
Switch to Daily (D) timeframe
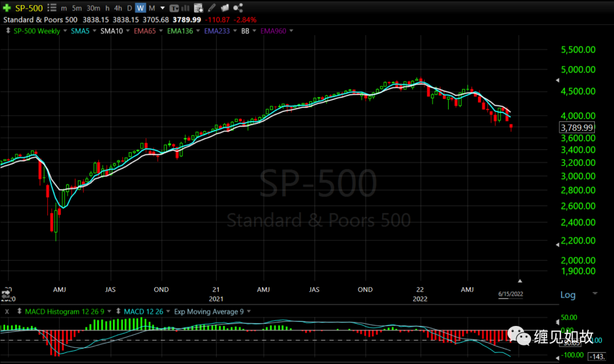[129, 8]
